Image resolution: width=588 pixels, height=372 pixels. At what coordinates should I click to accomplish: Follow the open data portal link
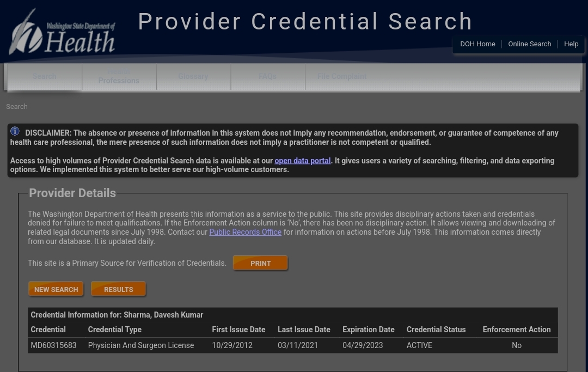coord(303,161)
